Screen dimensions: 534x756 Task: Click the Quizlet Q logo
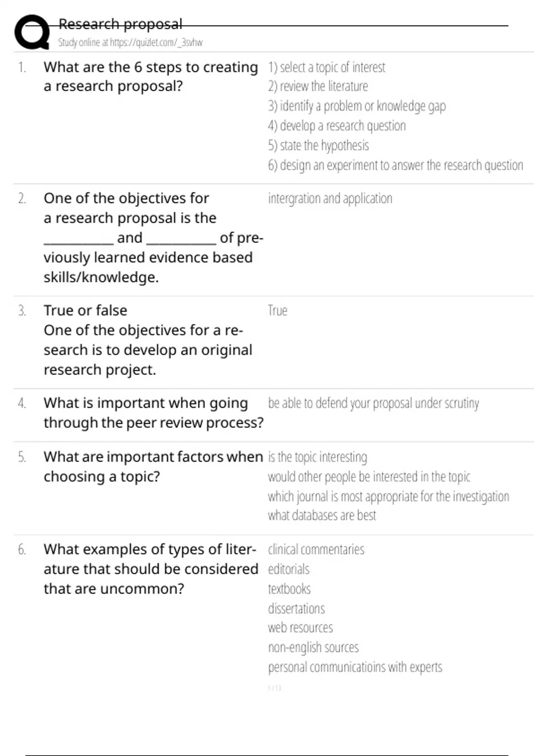(x=32, y=32)
